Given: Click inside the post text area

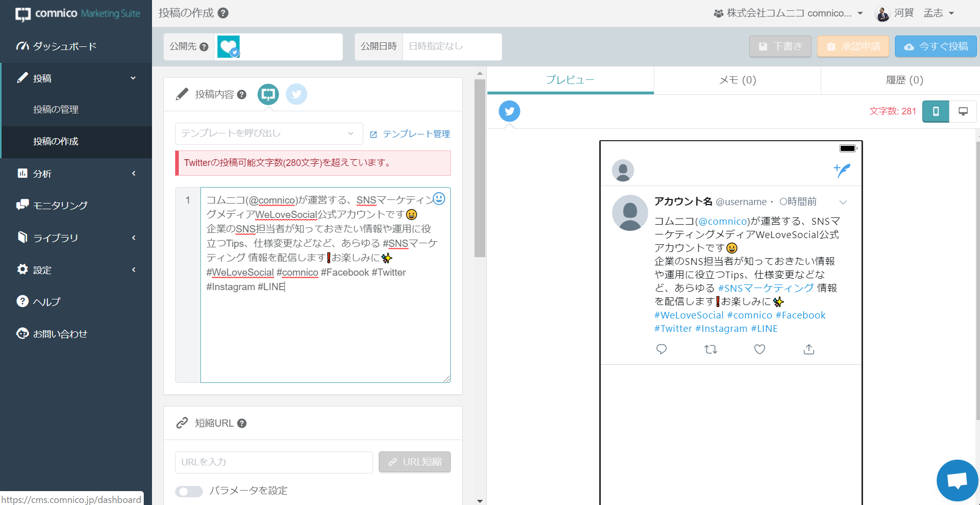Looking at the screenshot, I should [x=325, y=285].
